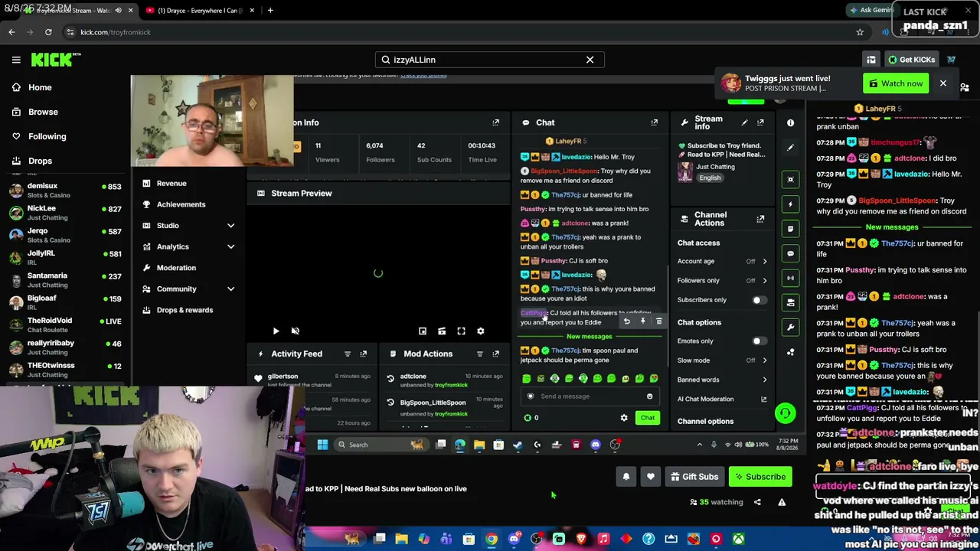Screen dimensions: 980x551
Task: Open Browse in the Kick sidebar
Action: tap(43, 112)
